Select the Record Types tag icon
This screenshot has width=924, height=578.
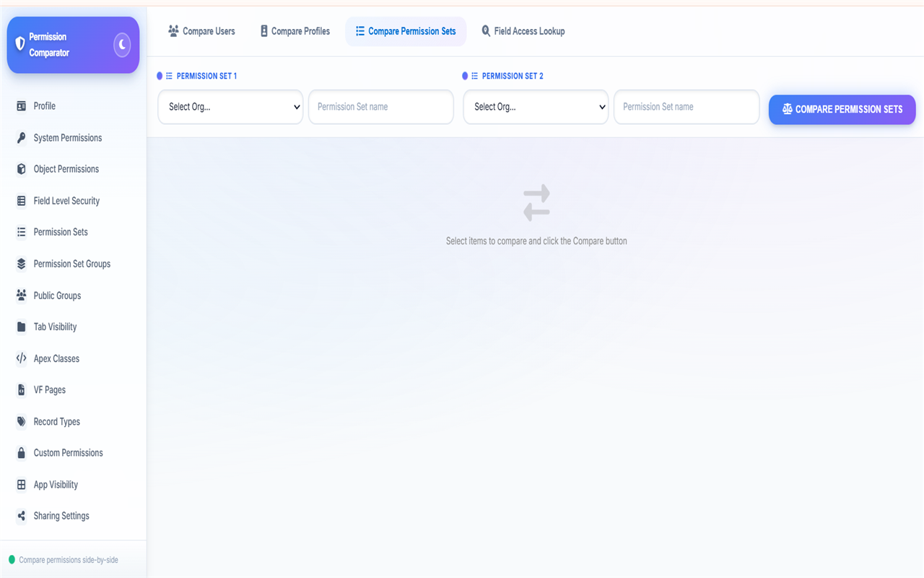[21, 422]
